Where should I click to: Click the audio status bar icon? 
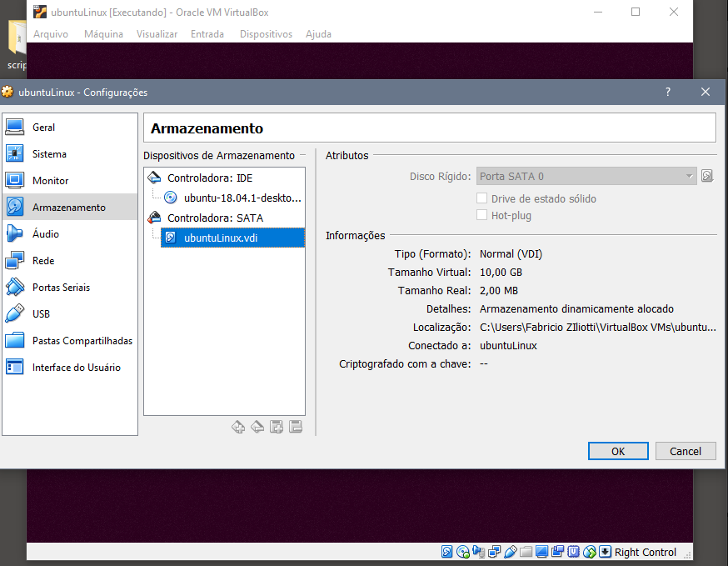pos(479,552)
